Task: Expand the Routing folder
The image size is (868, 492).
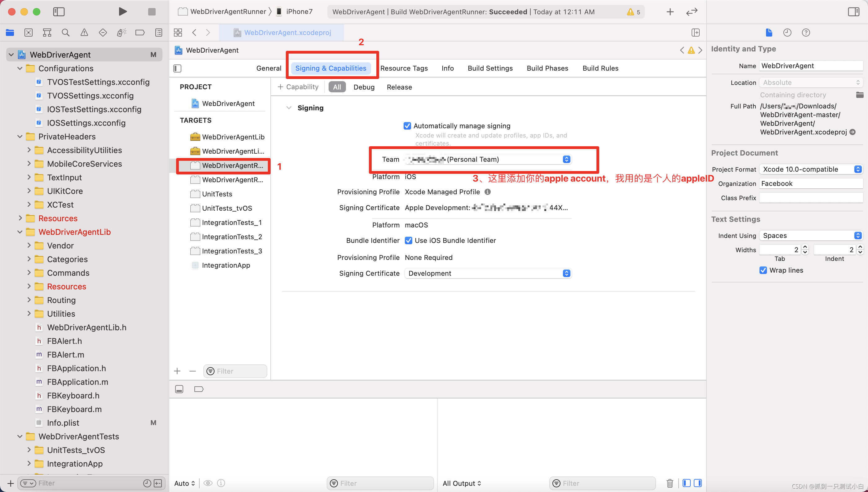Action: (29, 300)
